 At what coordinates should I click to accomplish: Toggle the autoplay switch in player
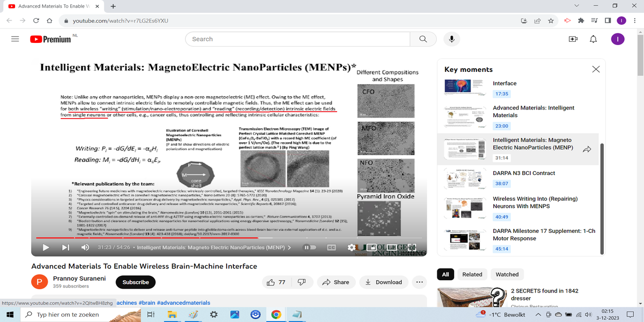310,248
